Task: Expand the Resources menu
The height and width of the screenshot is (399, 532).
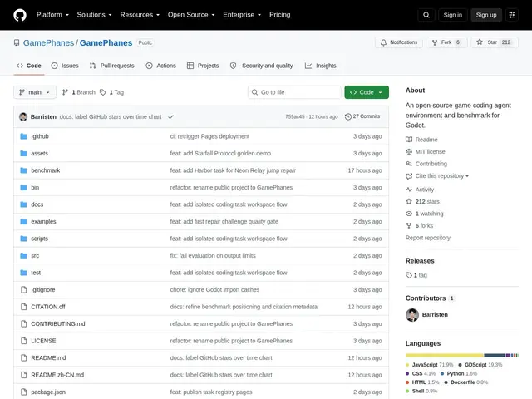Action: (140, 15)
